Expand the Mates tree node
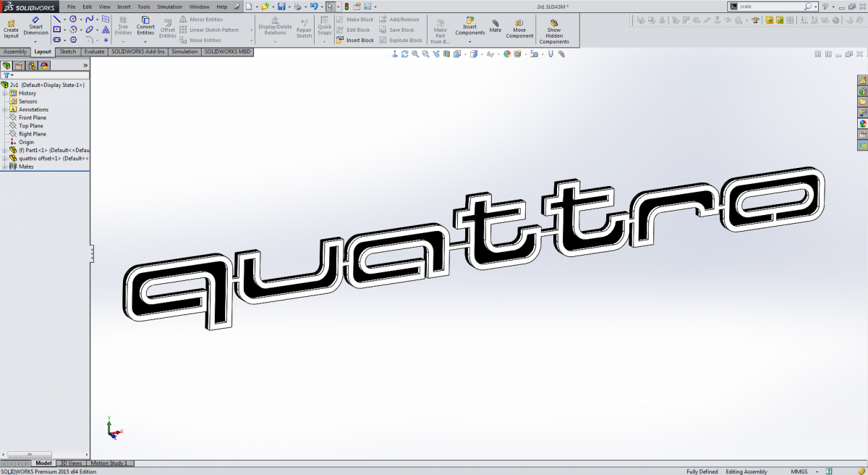Image resolution: width=868 pixels, height=475 pixels. [4, 167]
